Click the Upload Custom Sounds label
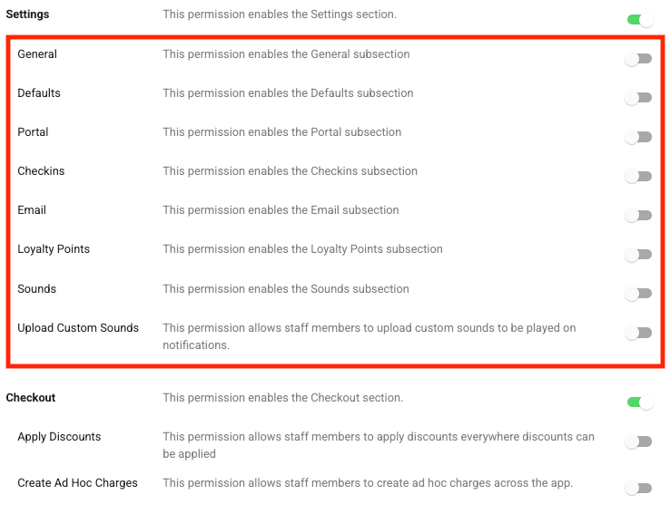 click(78, 328)
